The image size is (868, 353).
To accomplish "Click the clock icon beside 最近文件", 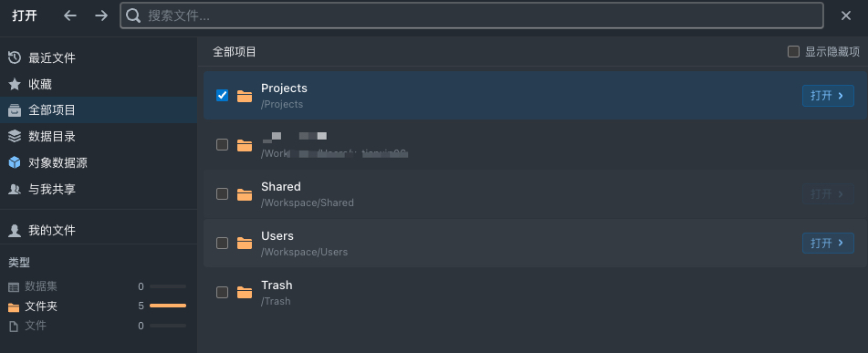I will click(15, 57).
